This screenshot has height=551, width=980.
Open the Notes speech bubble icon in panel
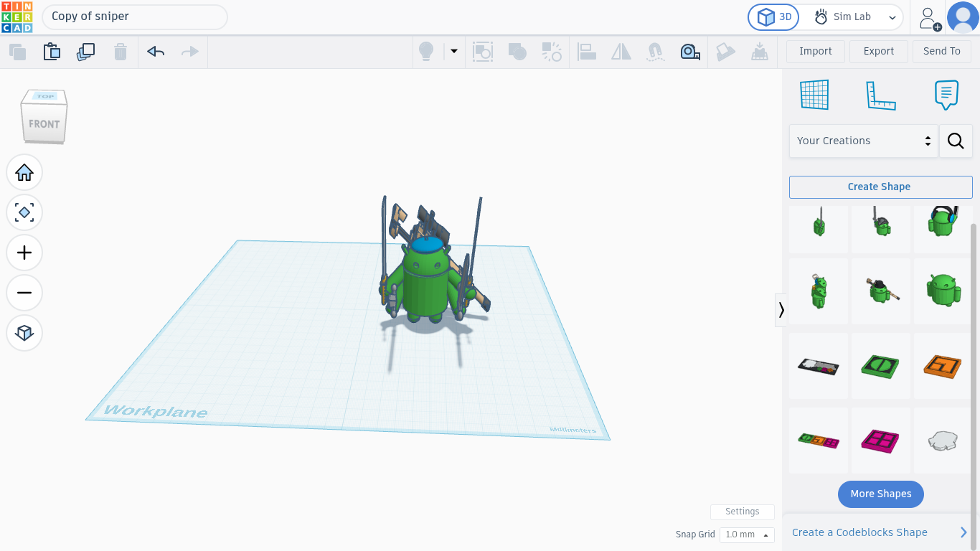click(947, 95)
